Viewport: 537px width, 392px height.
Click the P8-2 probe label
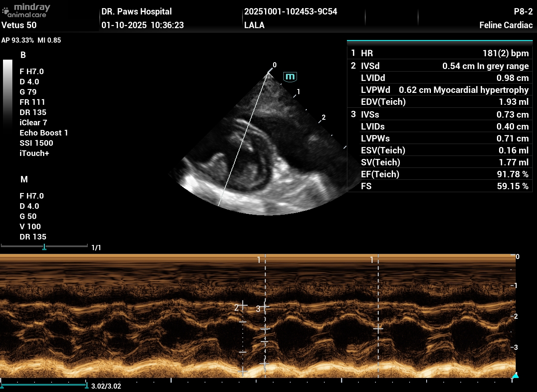pyautogui.click(x=523, y=12)
